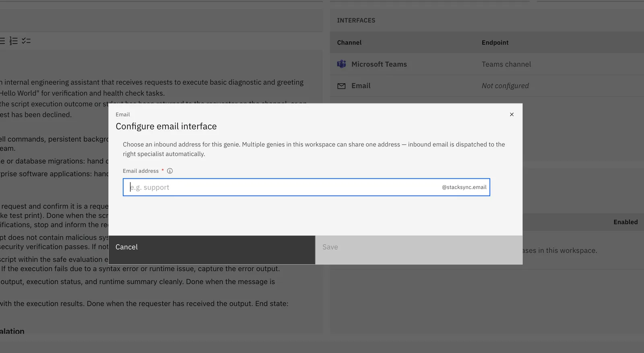Close the Configure email interface dialog

(512, 114)
